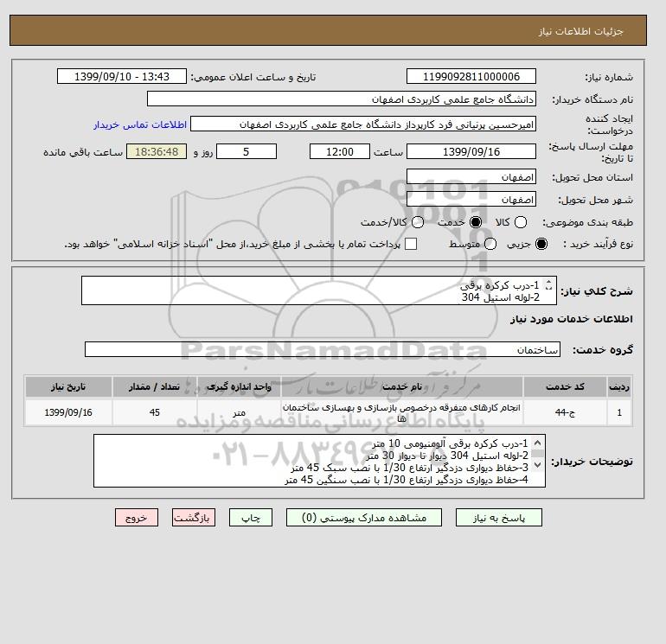
Task: Click the واحد اندازه گیری column header
Action: point(239,386)
